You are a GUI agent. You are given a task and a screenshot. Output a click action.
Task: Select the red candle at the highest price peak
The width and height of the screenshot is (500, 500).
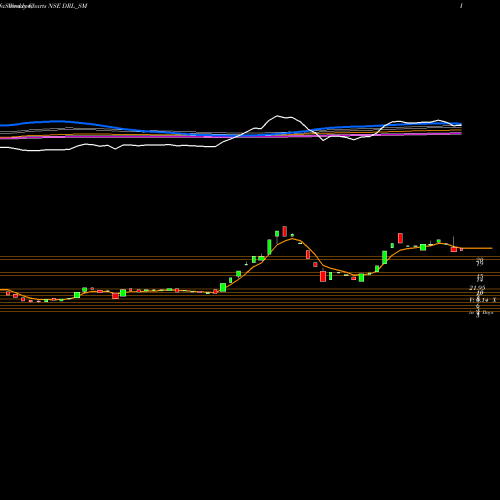(x=285, y=231)
